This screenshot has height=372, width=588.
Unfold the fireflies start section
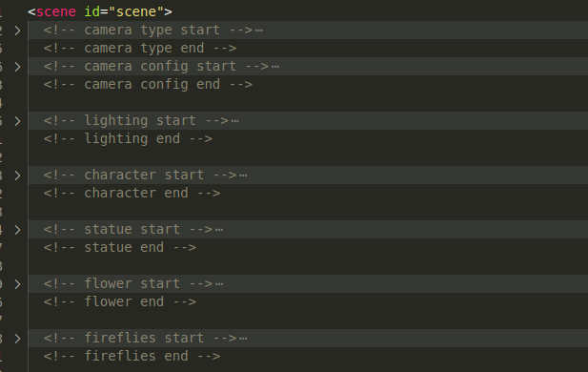(17, 339)
